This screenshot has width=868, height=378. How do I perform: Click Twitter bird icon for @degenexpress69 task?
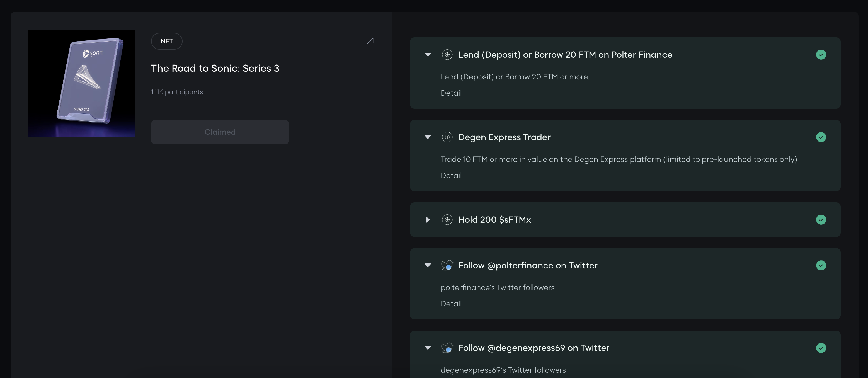[x=447, y=348]
